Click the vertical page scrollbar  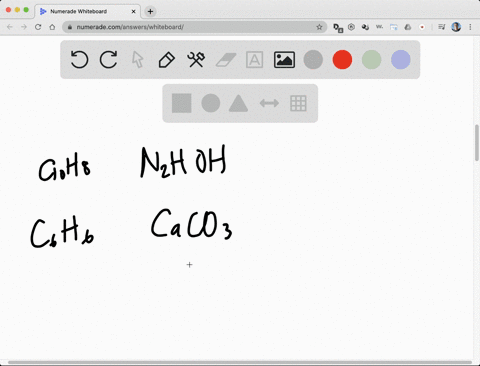click(477, 143)
